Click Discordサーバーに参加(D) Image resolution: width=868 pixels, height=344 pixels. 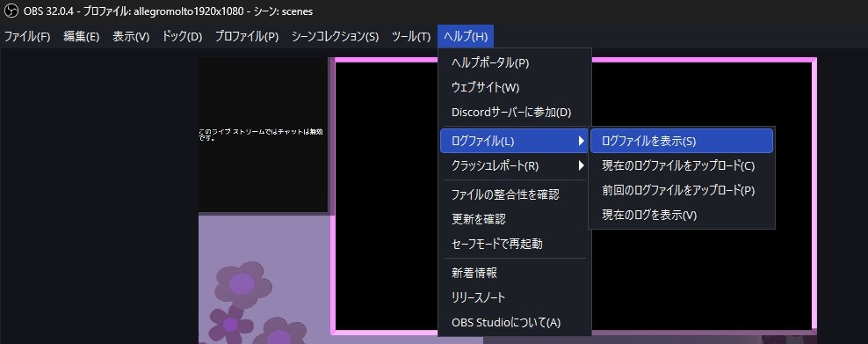click(514, 112)
